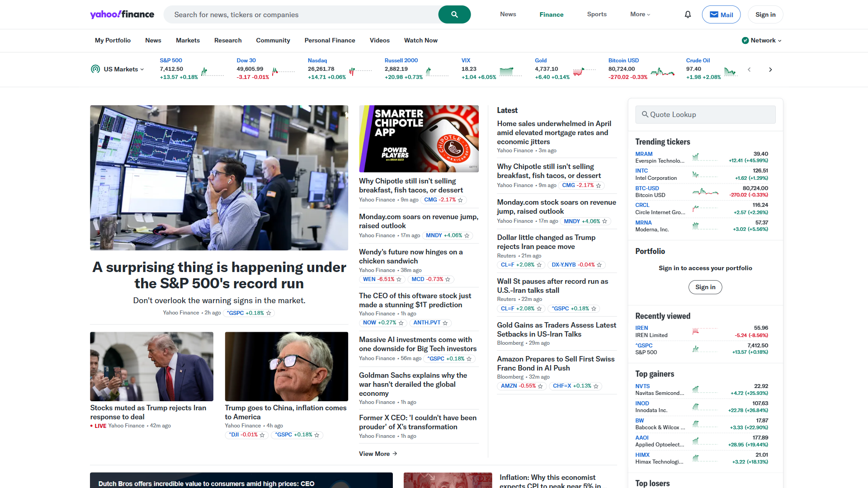Viewport: 868px width, 488px height.
Task: Star CMG ticker in Chipotle story
Action: point(460,200)
